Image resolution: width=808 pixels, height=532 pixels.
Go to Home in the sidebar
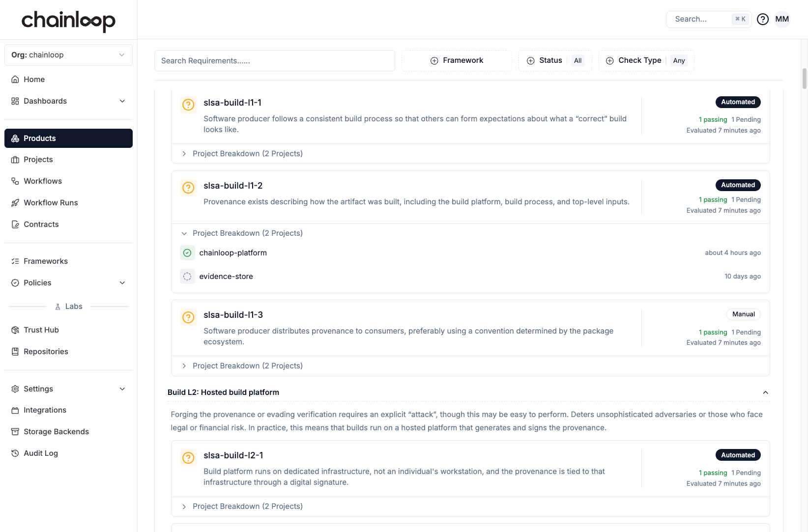(68, 80)
